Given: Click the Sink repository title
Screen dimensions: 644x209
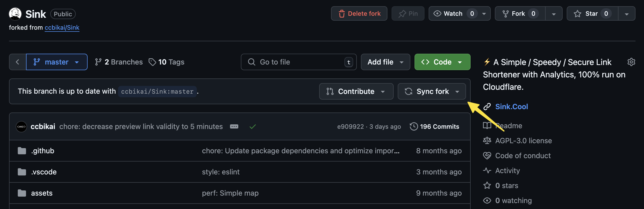Looking at the screenshot, I should pos(36,14).
